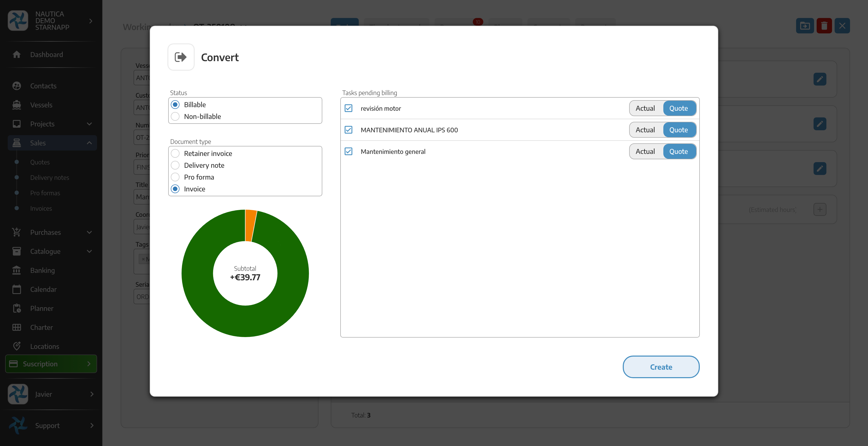Screen dimensions: 868x446
Task: Click the first pencil edit icon in background
Action: pos(819,79)
